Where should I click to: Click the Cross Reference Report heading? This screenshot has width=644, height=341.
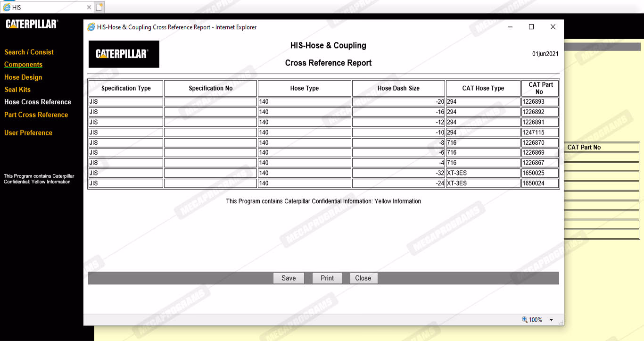point(329,63)
